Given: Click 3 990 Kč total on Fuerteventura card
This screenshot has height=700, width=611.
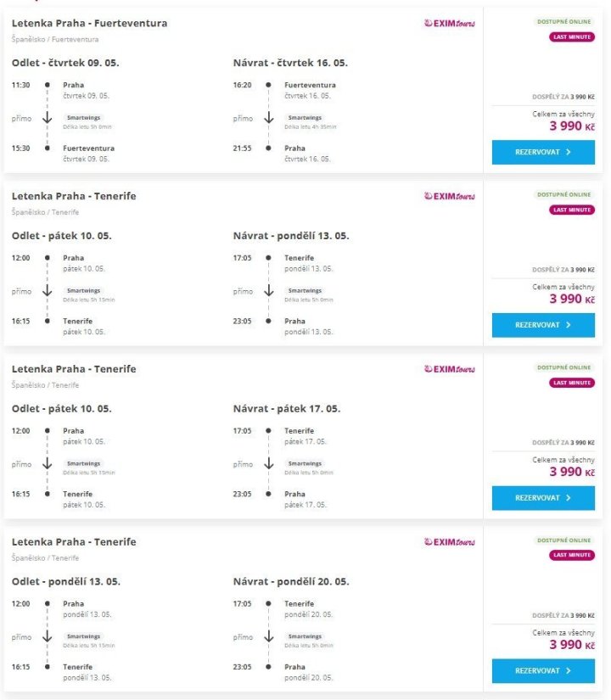Looking at the screenshot, I should coord(571,126).
